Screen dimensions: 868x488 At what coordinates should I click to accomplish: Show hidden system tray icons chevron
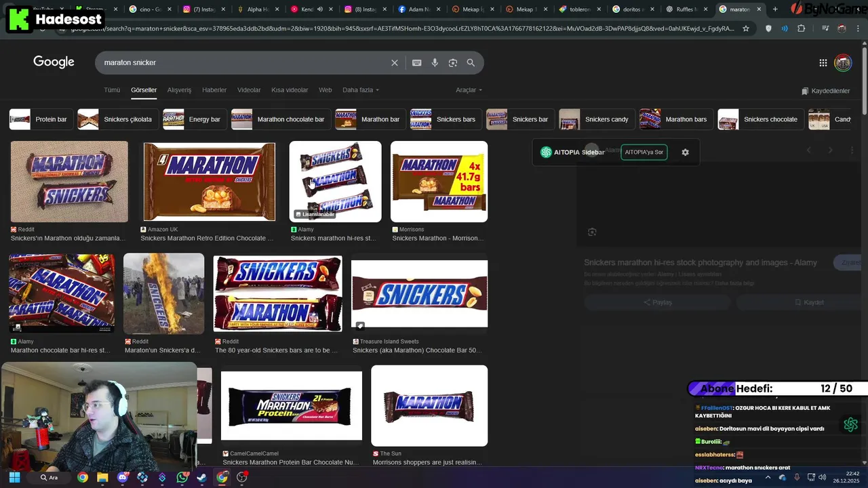768,477
